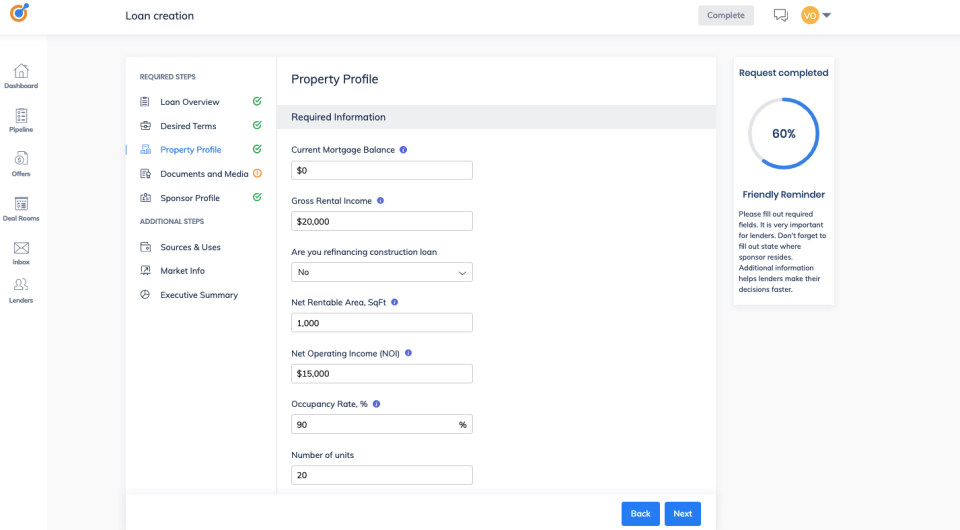Viewport: 960px width, 530px height.
Task: Click the Complete button in header
Action: [x=726, y=15]
